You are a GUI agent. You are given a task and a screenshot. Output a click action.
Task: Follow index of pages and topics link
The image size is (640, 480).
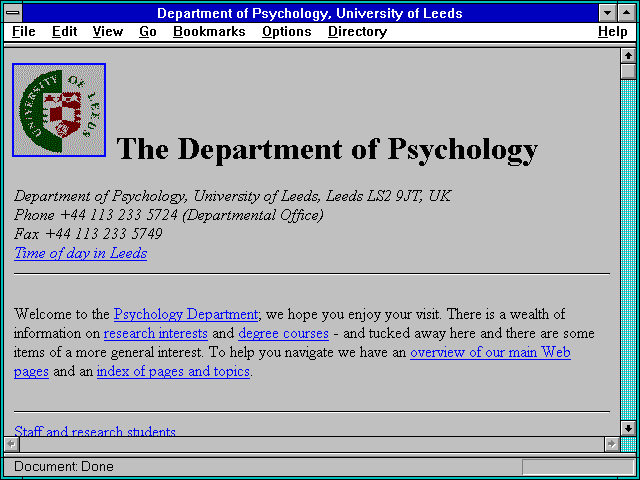(x=173, y=371)
